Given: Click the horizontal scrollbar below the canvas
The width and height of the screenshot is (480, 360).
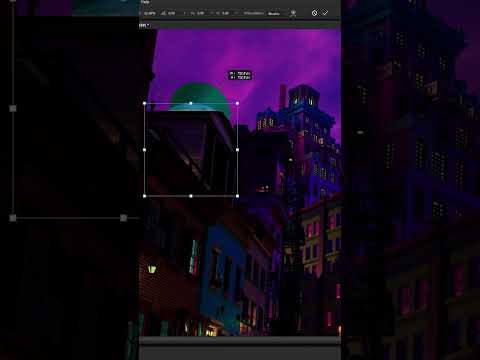Looking at the screenshot, I should point(240,340).
